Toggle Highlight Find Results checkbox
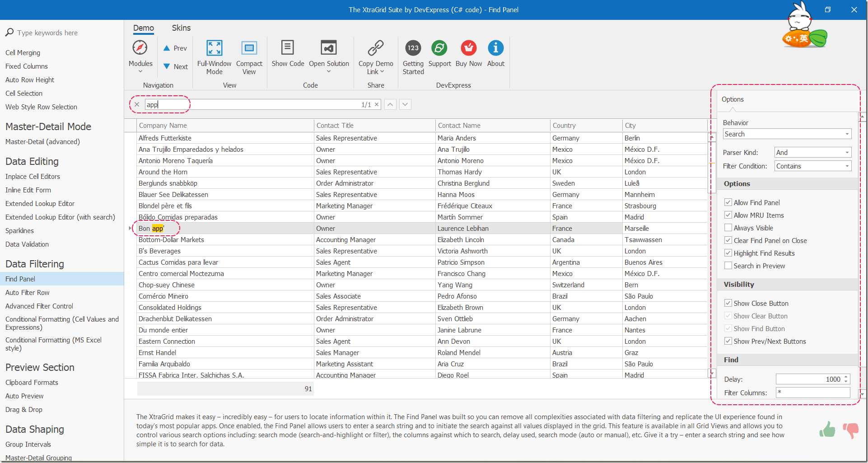This screenshot has height=463, width=868. click(728, 253)
